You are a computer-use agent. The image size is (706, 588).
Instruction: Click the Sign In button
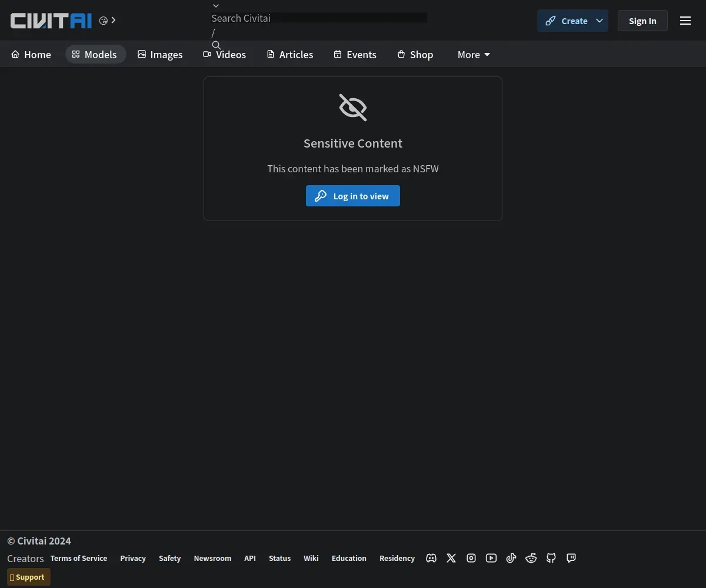click(642, 21)
